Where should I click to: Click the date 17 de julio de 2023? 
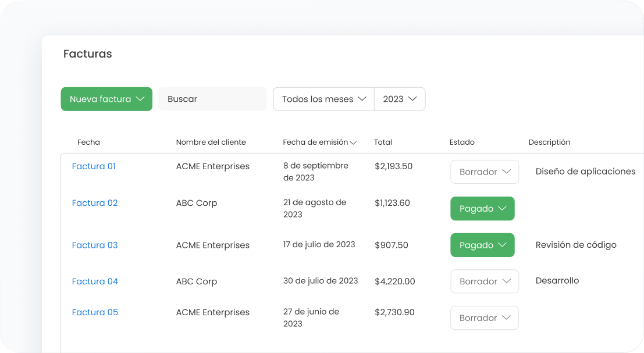click(319, 245)
